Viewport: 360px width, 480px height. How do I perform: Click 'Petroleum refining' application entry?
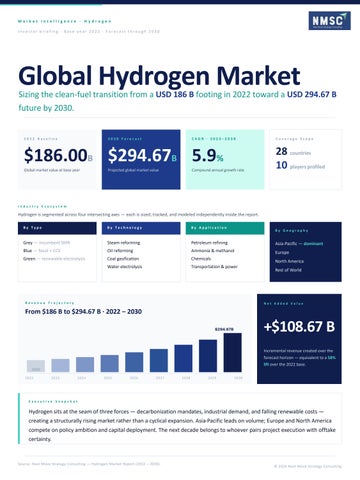pos(209,243)
